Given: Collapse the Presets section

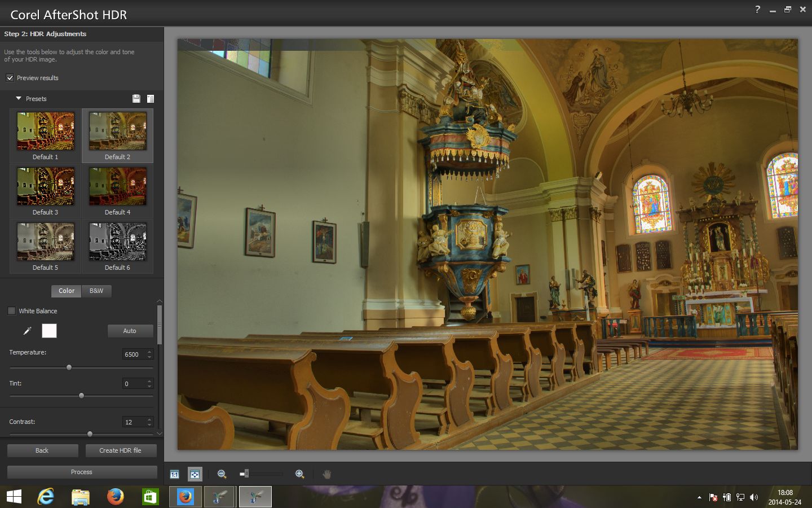Looking at the screenshot, I should 19,98.
